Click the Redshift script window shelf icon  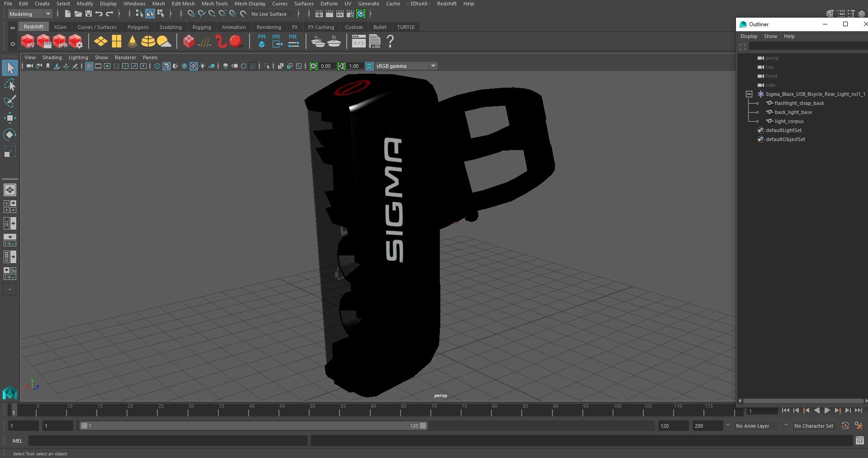pyautogui.click(x=359, y=42)
